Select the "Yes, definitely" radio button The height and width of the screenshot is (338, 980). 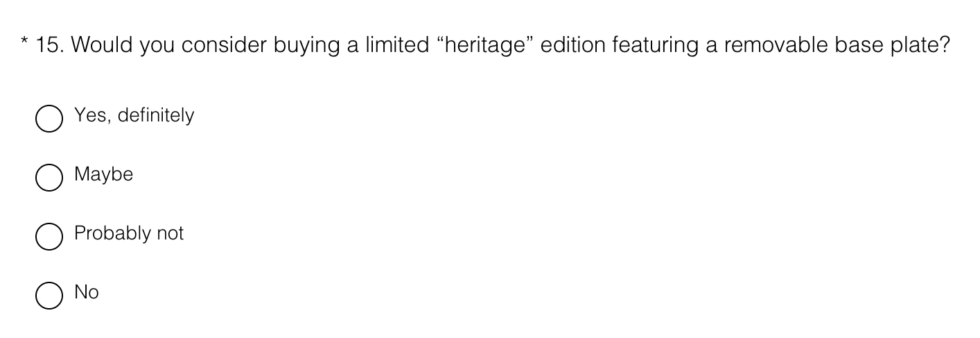(49, 119)
